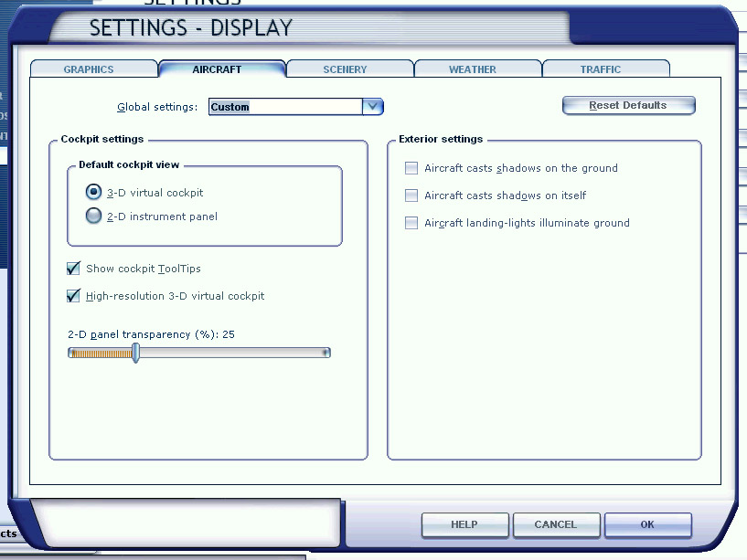The image size is (747, 560).
Task: Switch to the GRAPHICS tab
Action: [x=89, y=69]
